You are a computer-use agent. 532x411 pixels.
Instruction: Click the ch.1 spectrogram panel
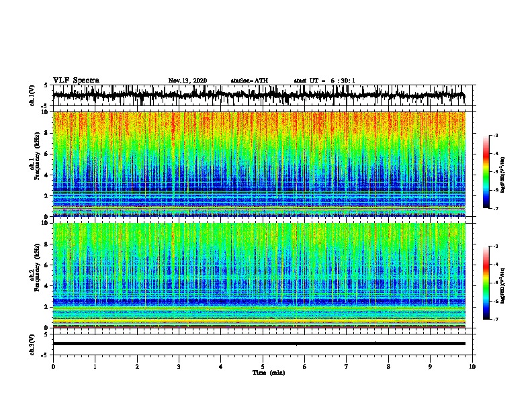[x=259, y=164]
